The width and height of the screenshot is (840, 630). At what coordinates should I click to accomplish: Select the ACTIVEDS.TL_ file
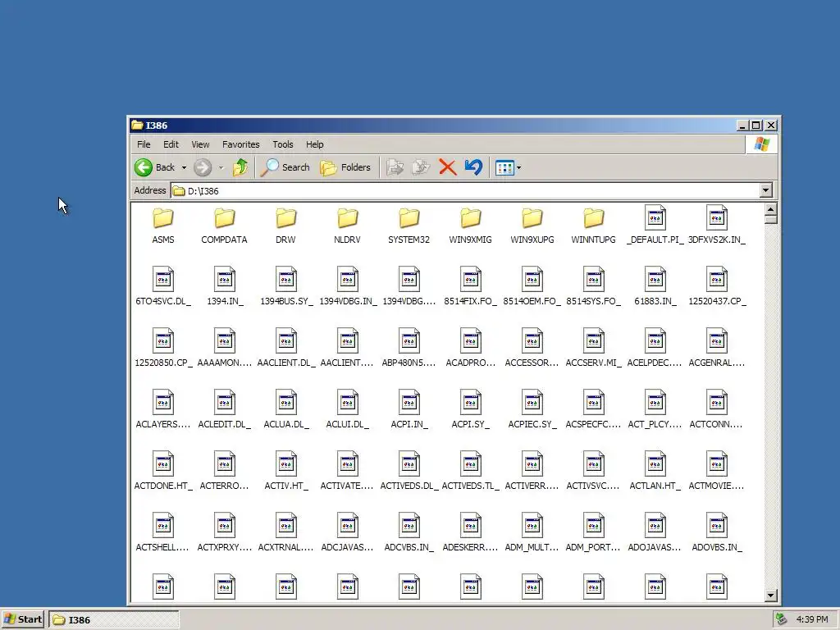(470, 472)
